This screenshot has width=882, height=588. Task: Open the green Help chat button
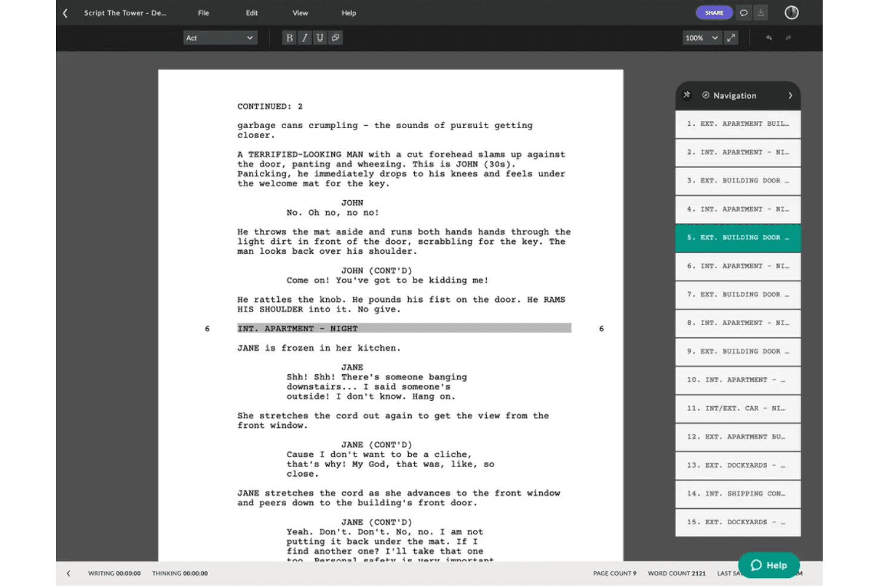point(769,565)
